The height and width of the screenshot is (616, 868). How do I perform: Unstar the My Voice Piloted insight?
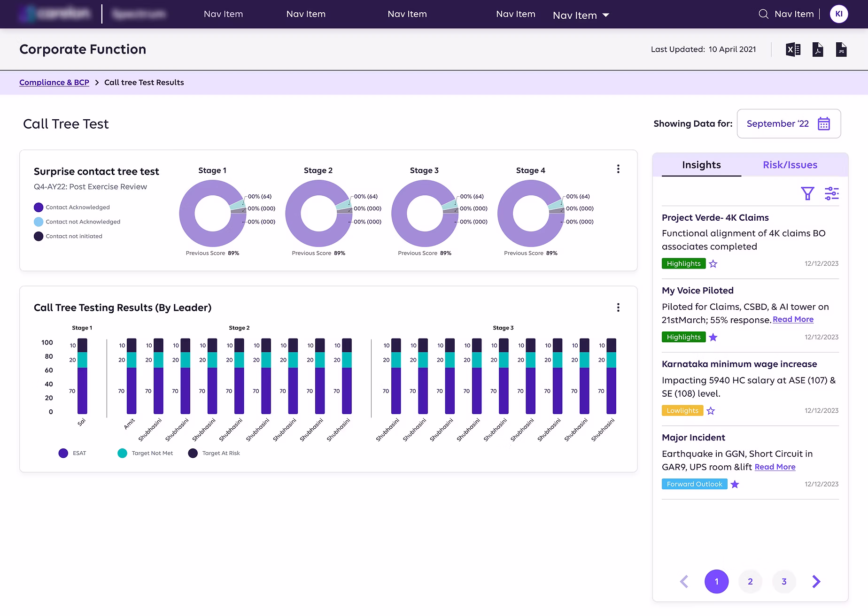click(713, 337)
